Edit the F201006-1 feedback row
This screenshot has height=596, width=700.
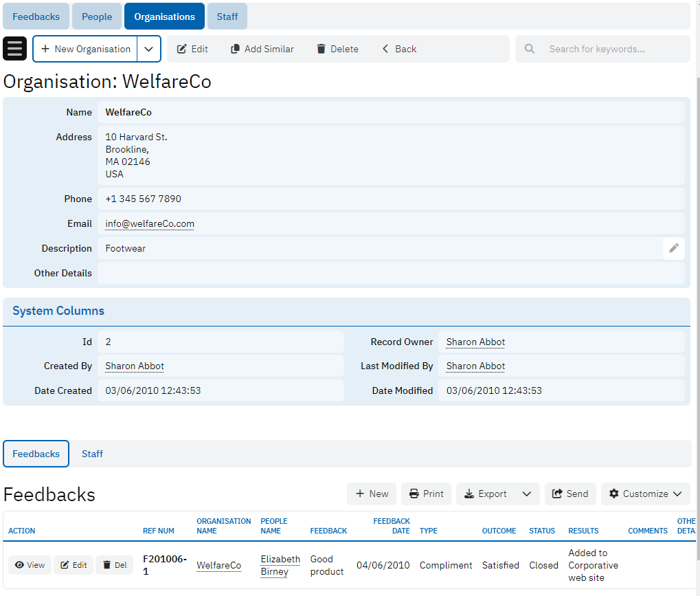pyautogui.click(x=74, y=565)
